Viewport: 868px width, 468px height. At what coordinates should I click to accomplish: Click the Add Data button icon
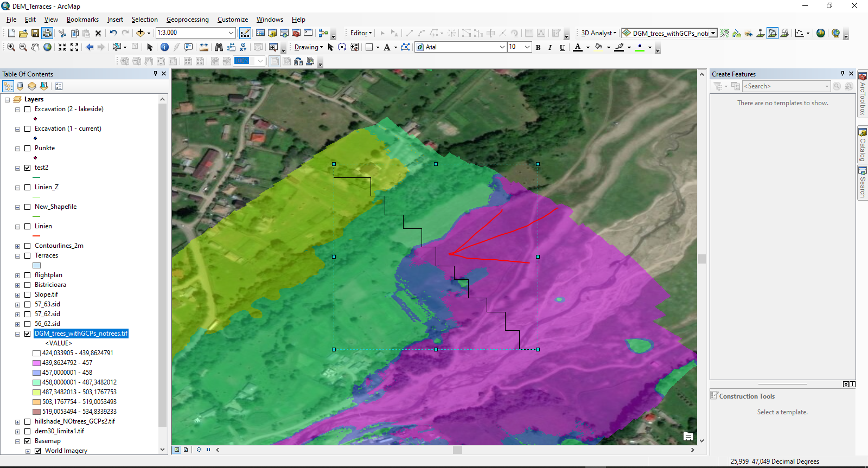point(141,33)
